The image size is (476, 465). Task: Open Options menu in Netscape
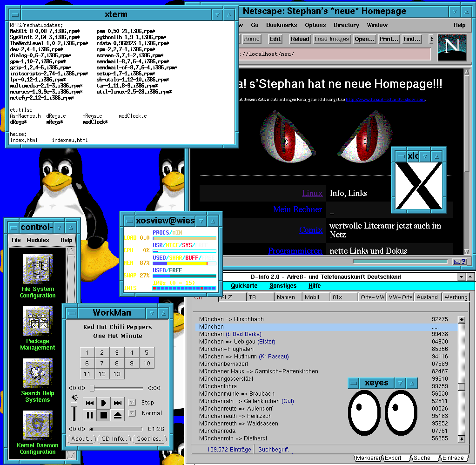[x=315, y=25]
